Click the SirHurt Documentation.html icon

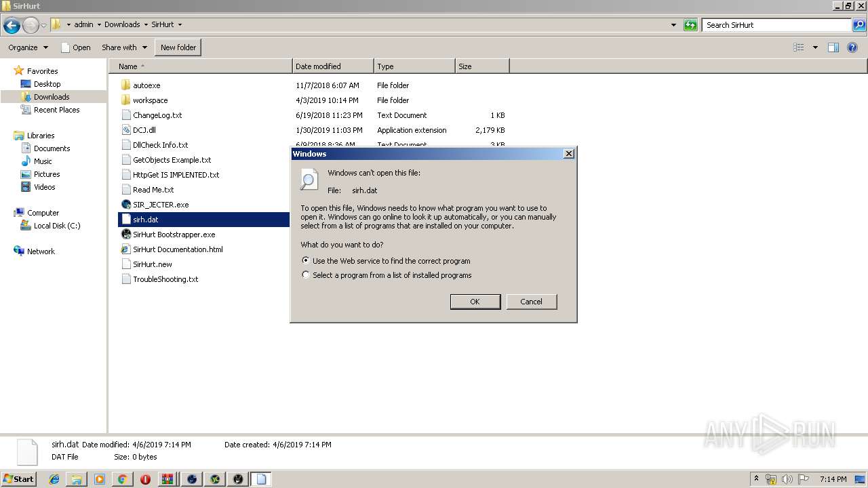coord(126,249)
